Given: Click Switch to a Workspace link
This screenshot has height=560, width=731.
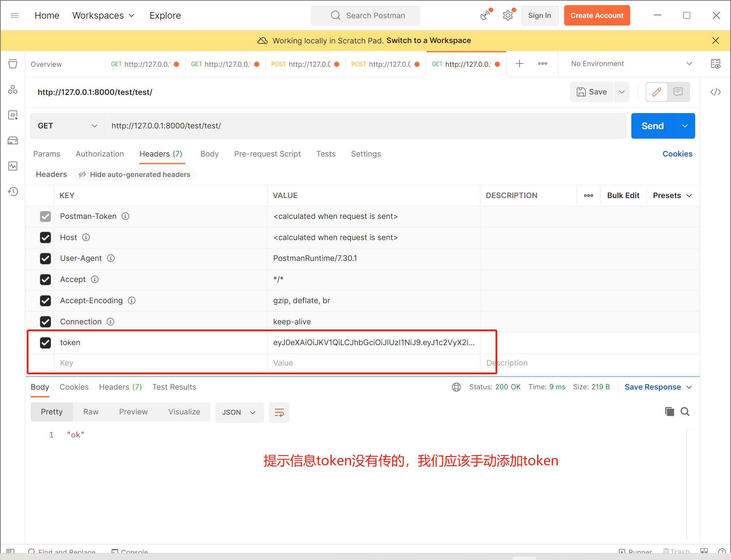Looking at the screenshot, I should pyautogui.click(x=429, y=40).
